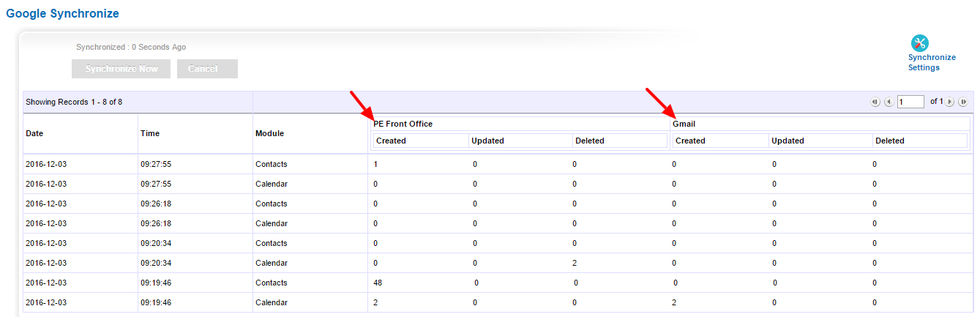980x317 pixels.
Task: Select Contacts module in 09:19:46 row
Action: 271,283
